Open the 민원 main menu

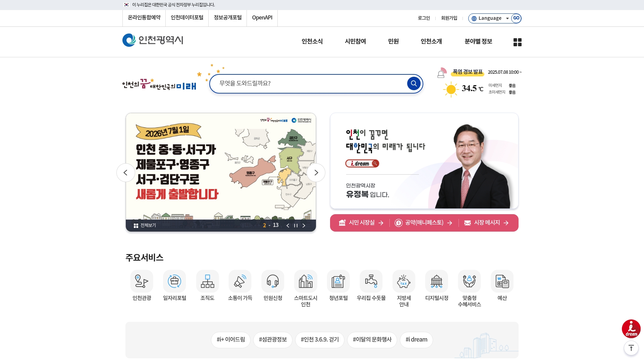pos(393,42)
